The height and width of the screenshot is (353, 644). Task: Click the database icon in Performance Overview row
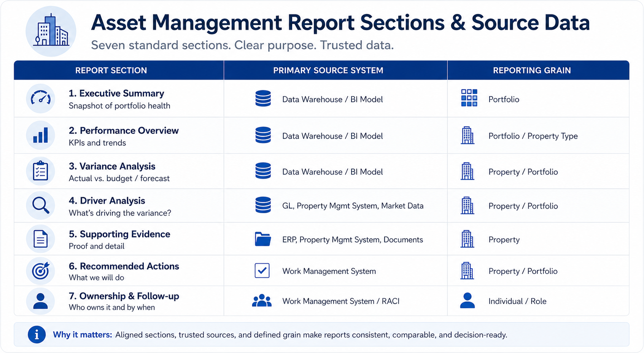(263, 135)
